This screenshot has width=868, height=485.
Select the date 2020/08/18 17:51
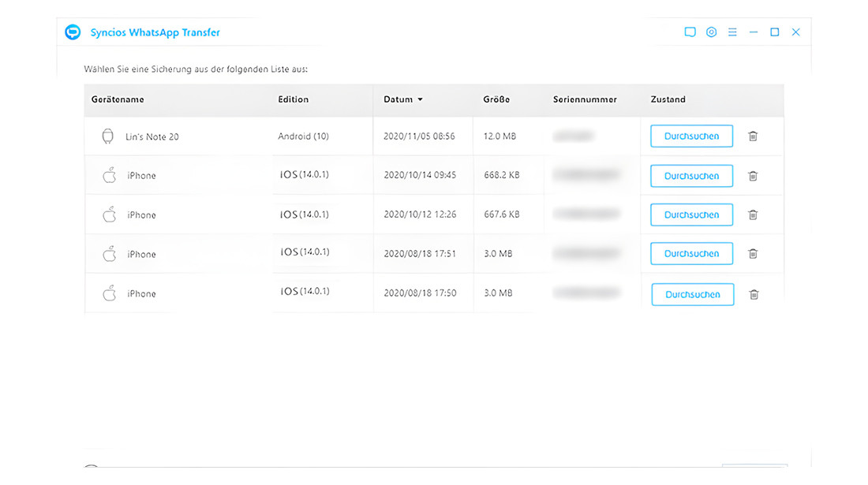click(x=420, y=253)
